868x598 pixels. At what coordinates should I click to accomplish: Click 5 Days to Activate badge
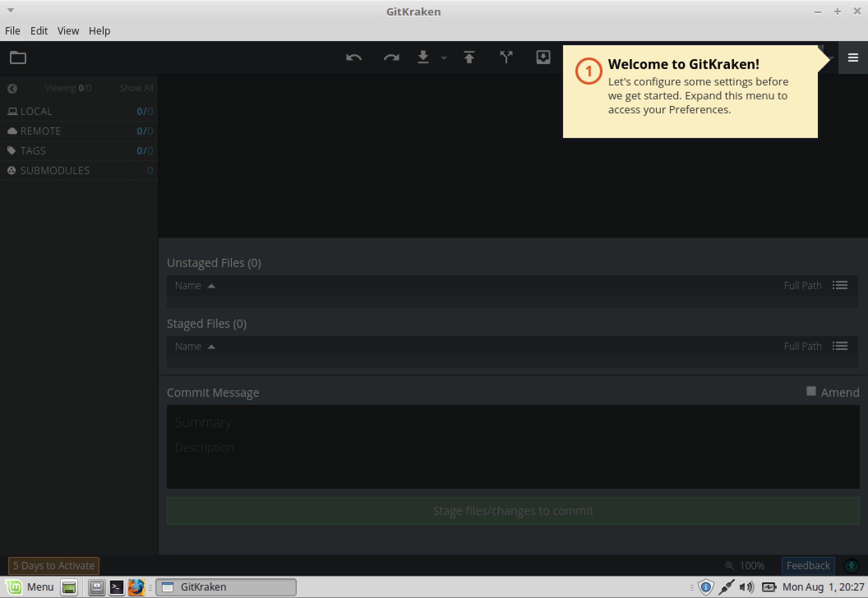point(54,566)
